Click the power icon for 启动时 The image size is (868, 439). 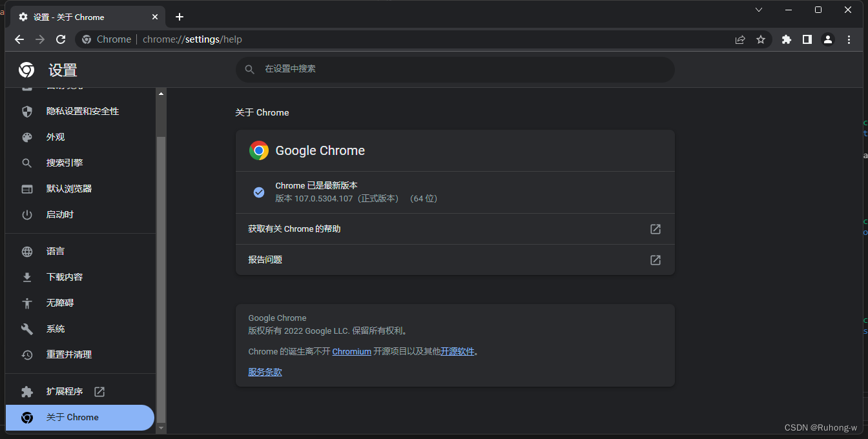tap(27, 215)
